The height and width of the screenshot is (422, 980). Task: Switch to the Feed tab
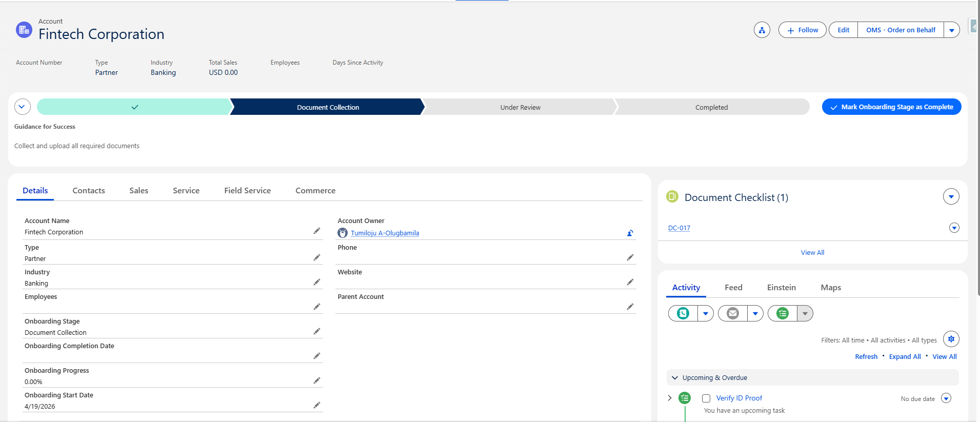click(x=733, y=288)
